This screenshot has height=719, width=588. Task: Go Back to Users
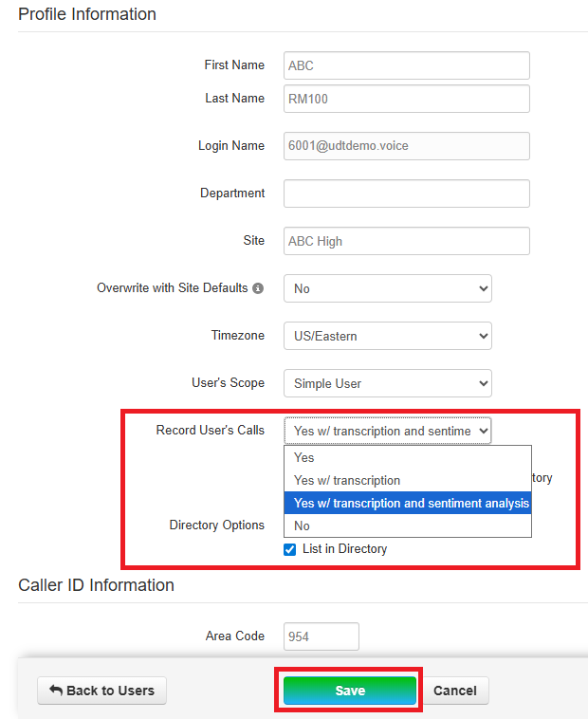pyautogui.click(x=101, y=691)
